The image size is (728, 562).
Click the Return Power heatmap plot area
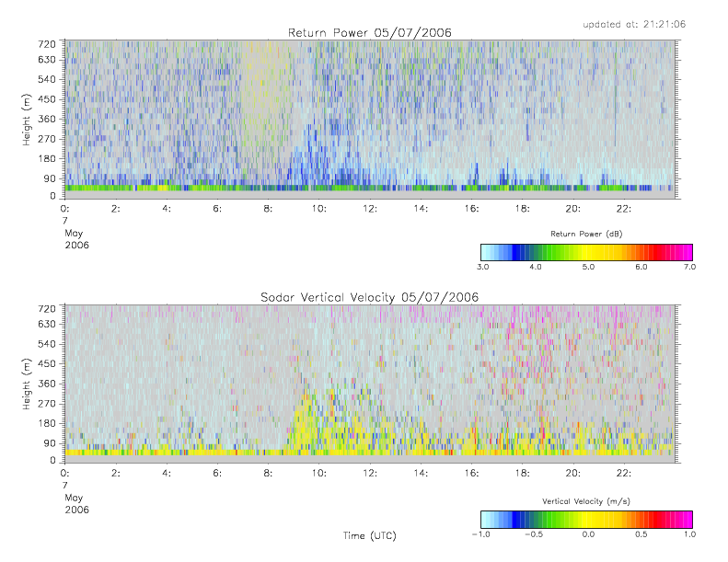(370, 120)
